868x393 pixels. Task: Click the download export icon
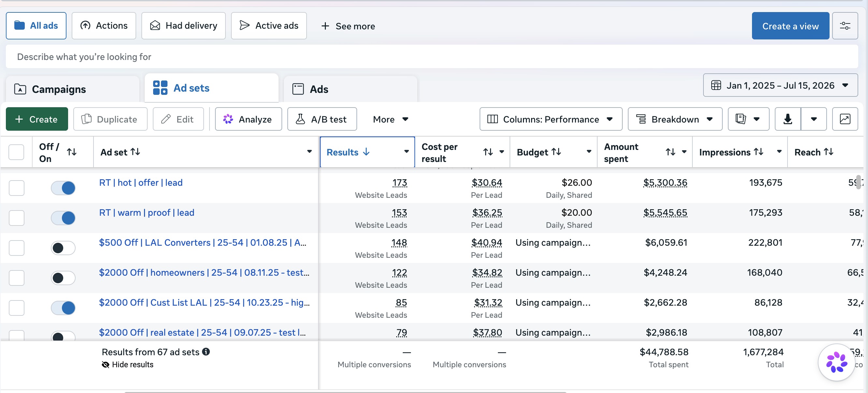[x=788, y=119]
